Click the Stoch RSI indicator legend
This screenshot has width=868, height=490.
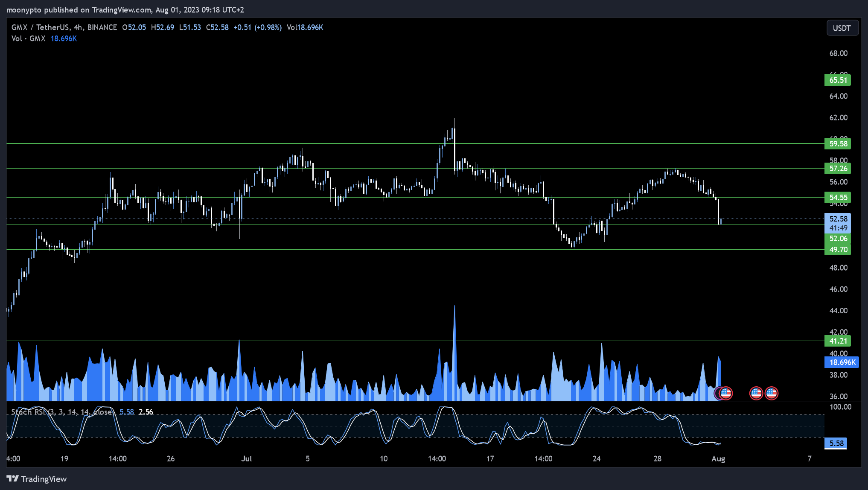(62, 412)
